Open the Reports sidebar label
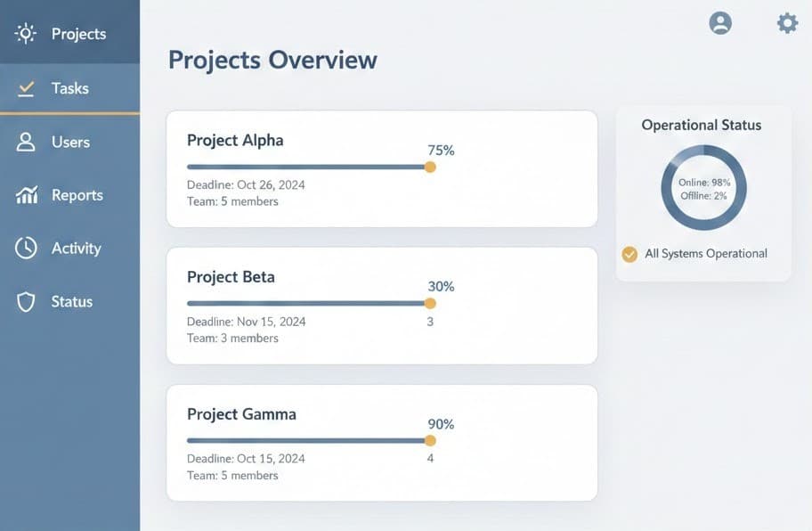This screenshot has height=531, width=812. (77, 195)
